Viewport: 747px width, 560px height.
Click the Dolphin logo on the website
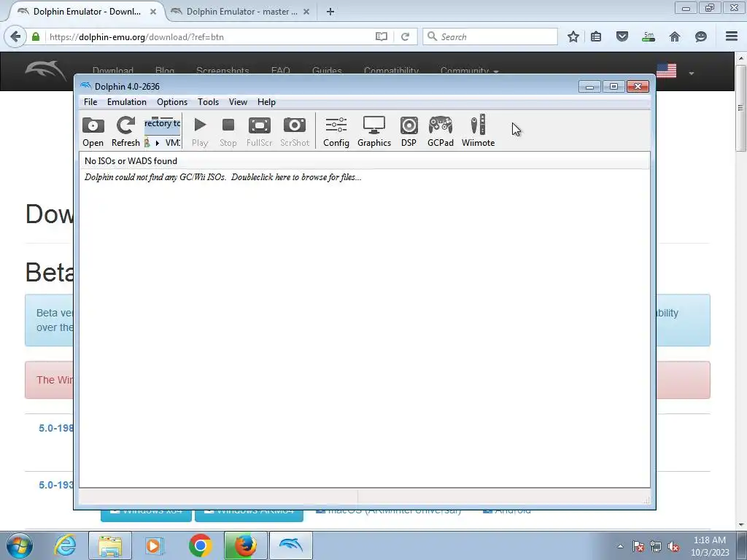coord(46,71)
